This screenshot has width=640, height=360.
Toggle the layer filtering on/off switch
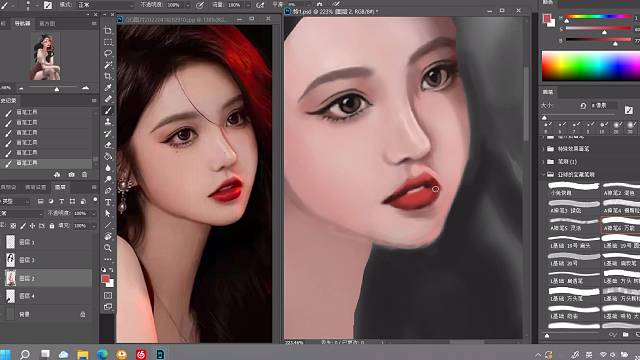point(95,200)
